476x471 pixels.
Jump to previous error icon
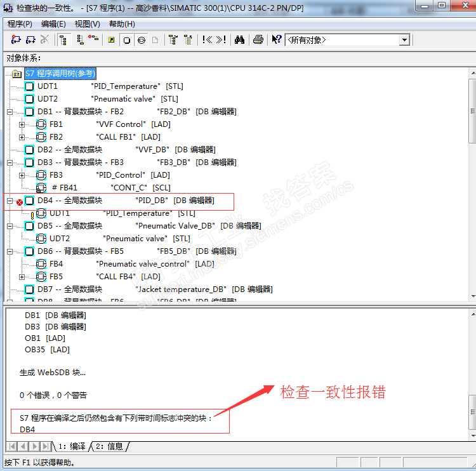207,39
